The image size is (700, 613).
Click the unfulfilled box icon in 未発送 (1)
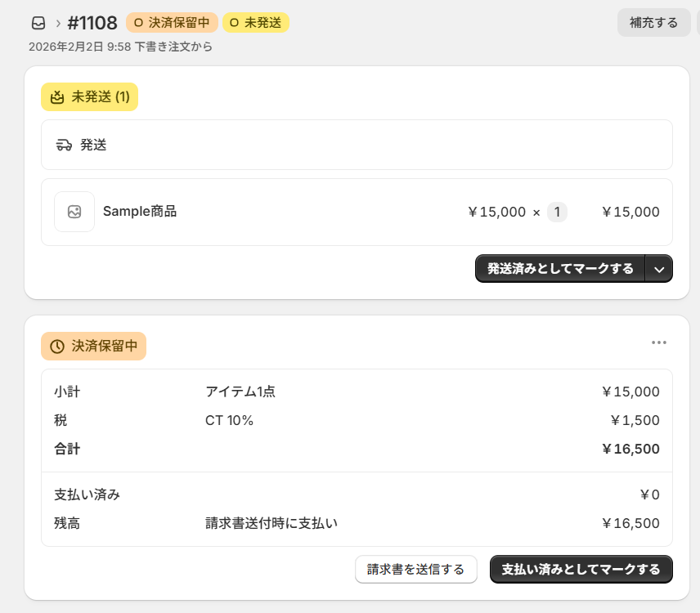point(57,97)
